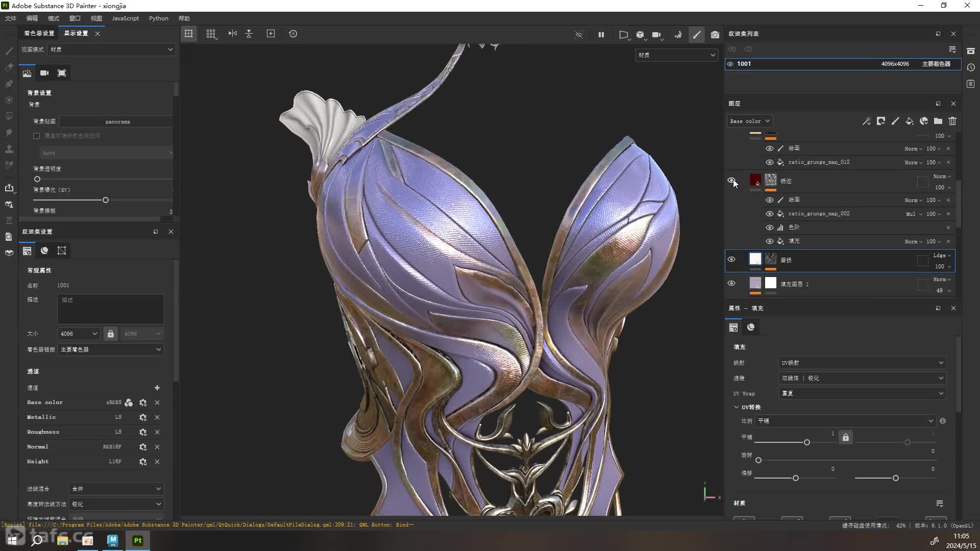Toggle visibility of ratio_grunge_map_012 effect

tap(770, 162)
